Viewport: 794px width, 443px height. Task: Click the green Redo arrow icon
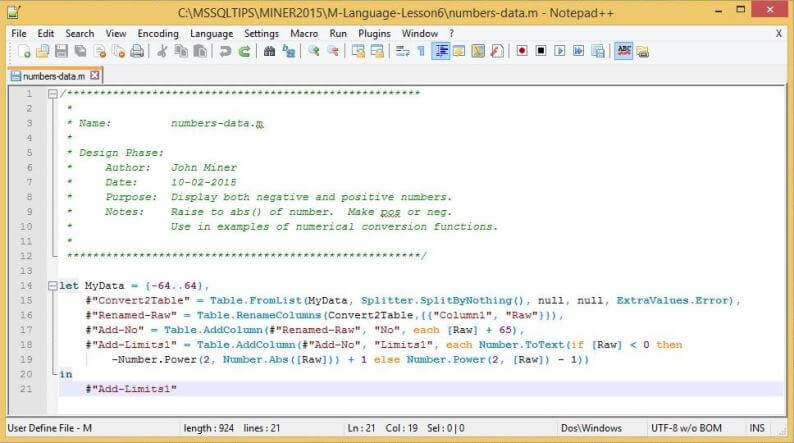click(244, 51)
